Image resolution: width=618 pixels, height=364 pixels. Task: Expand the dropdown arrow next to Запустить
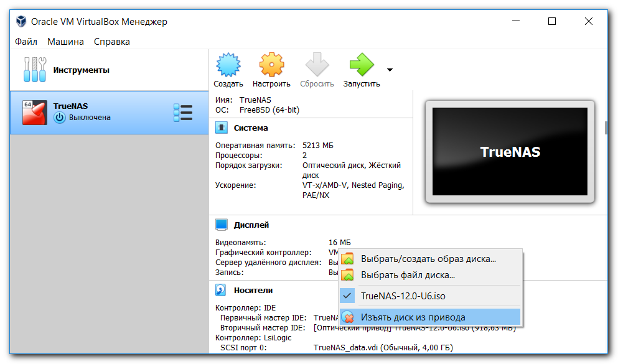[x=390, y=70]
